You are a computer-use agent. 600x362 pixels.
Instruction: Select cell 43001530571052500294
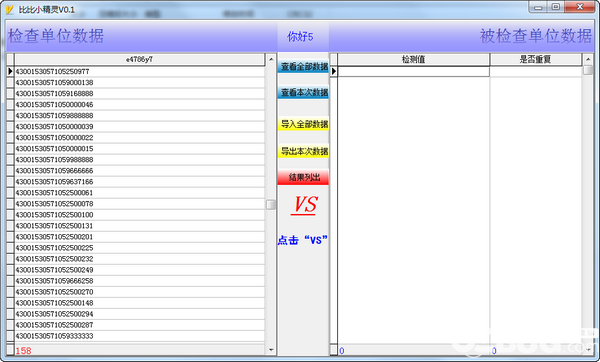pyautogui.click(x=140, y=314)
